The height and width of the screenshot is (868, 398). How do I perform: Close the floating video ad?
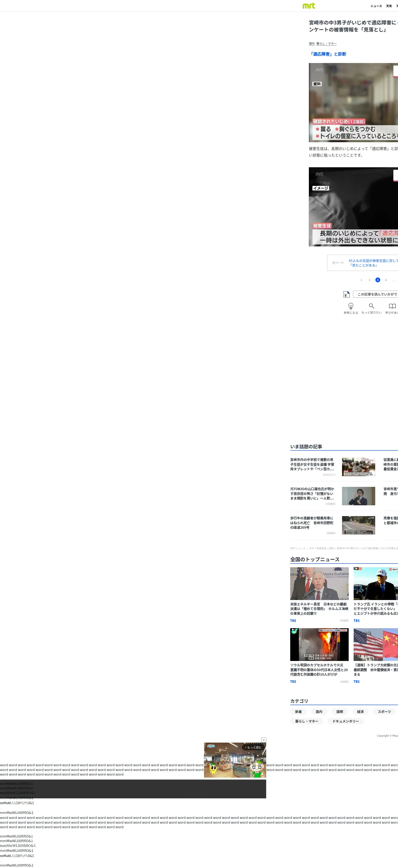click(263, 740)
